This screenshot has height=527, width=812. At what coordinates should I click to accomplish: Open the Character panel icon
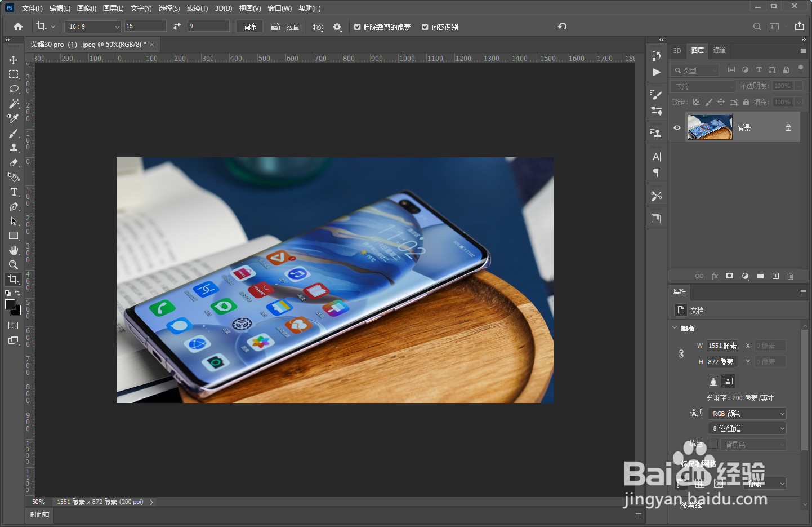[x=657, y=157]
